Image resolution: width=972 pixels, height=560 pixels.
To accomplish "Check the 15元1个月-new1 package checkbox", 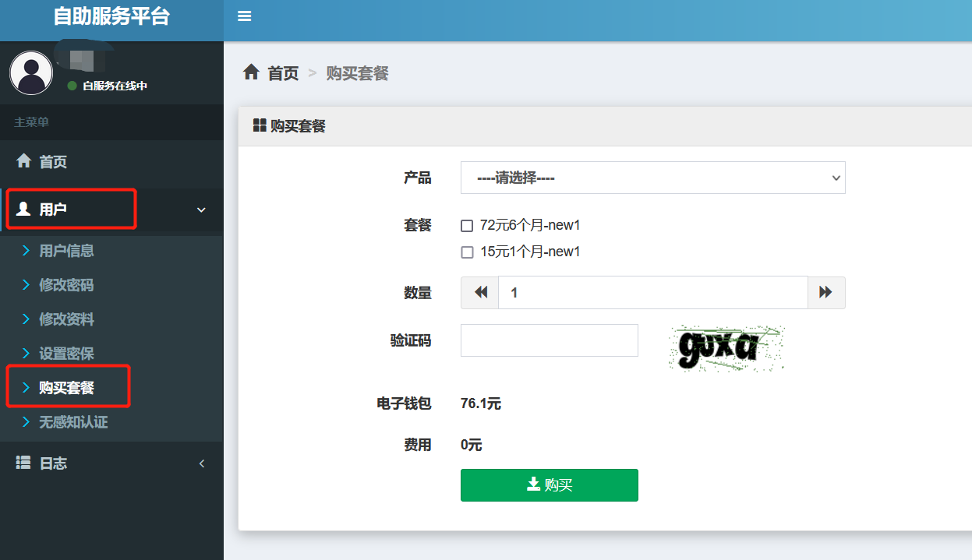I will (467, 252).
